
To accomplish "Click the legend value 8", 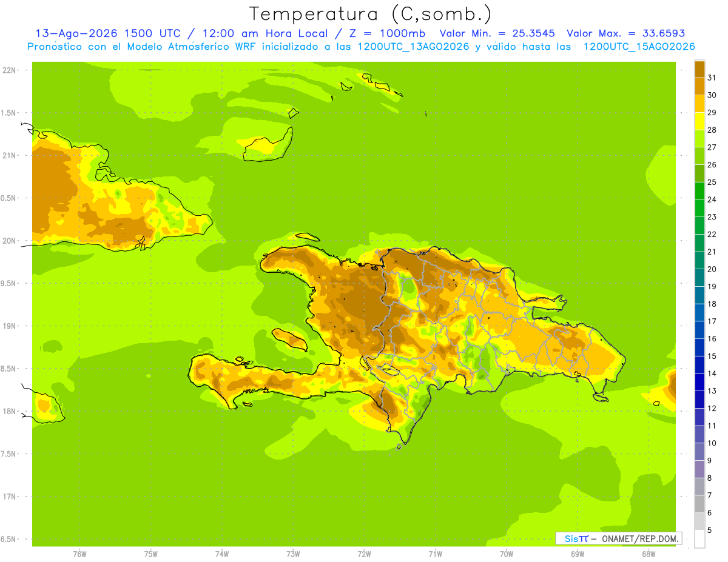I will (x=710, y=478).
